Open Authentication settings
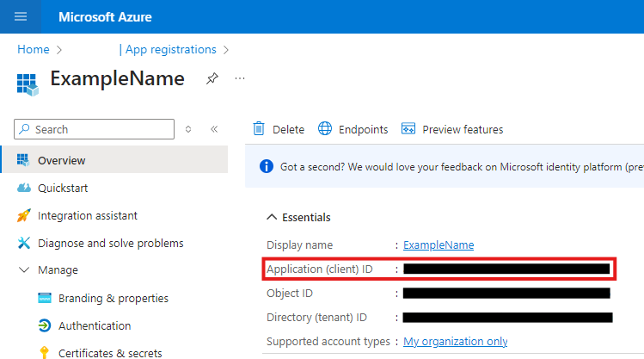644x359 pixels. [95, 325]
